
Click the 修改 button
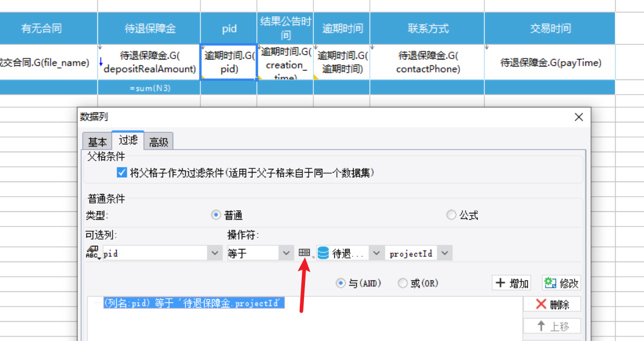561,283
